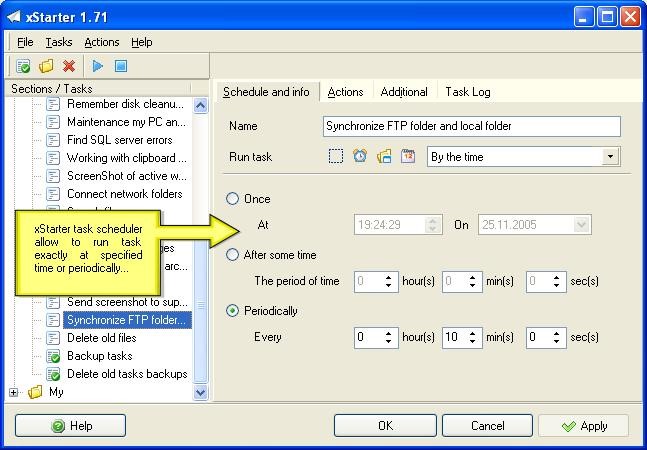Image resolution: width=647 pixels, height=450 pixels.
Task: Switch to the Actions tab
Action: [x=345, y=92]
